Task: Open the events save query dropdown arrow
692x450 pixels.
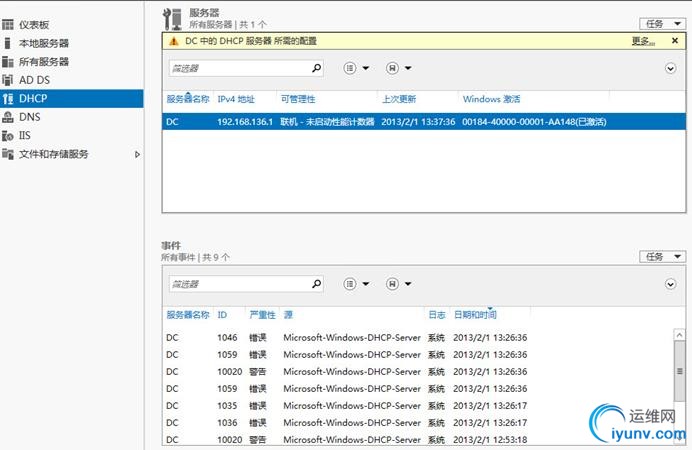Action: (408, 284)
